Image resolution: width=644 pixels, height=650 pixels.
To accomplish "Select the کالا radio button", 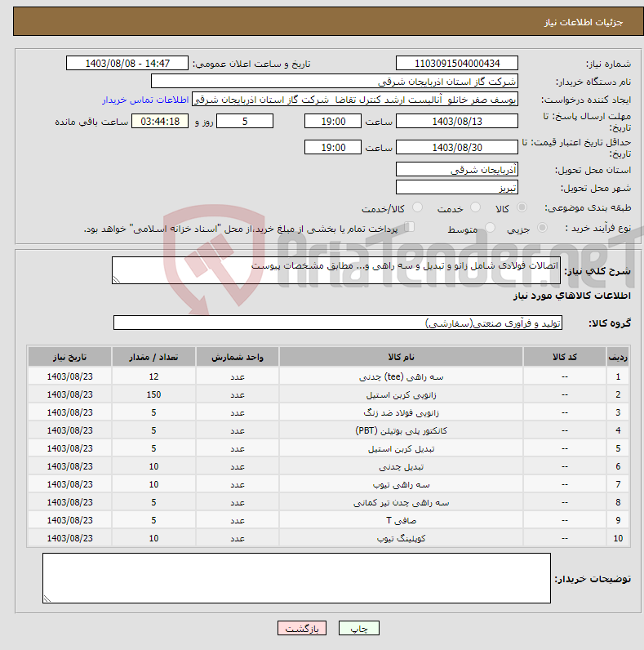I will pyautogui.click(x=522, y=207).
